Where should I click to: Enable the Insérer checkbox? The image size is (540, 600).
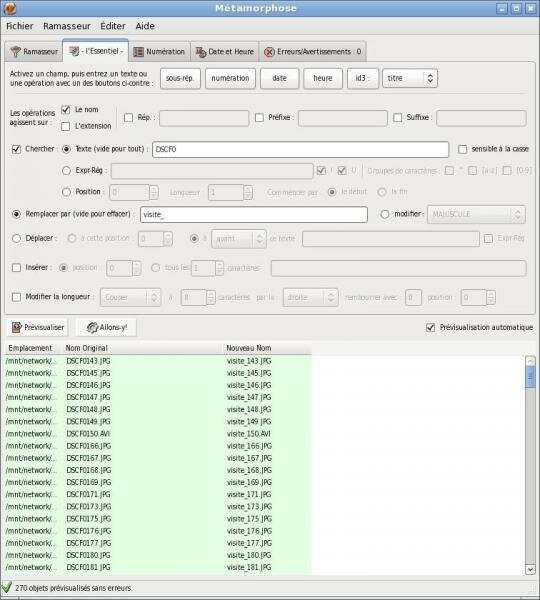tap(16, 268)
